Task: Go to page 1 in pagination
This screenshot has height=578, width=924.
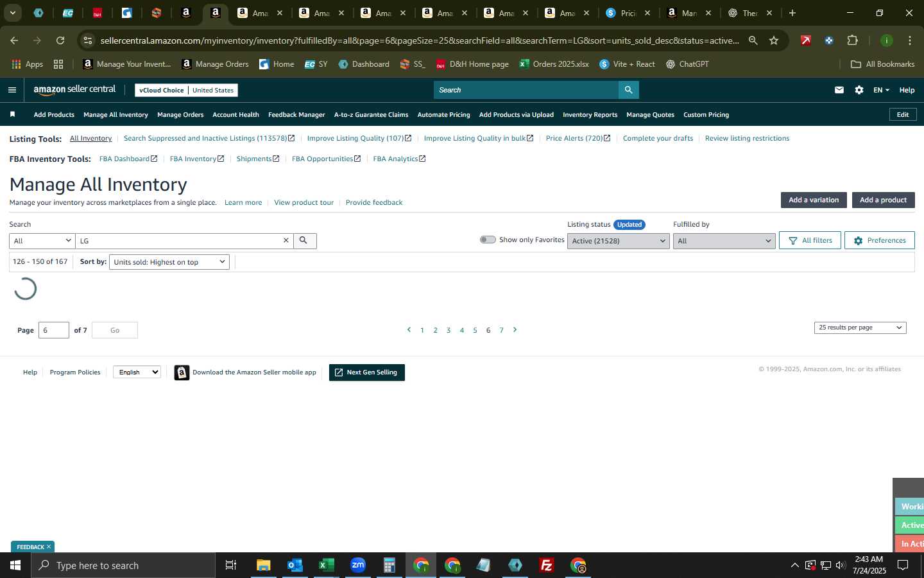Action: click(x=422, y=330)
